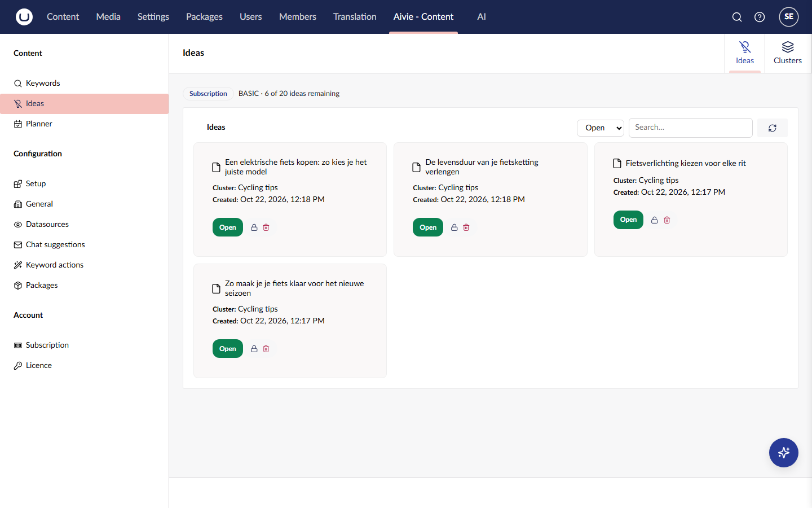
Task: Switch to the Clusters tab
Action: click(x=788, y=53)
